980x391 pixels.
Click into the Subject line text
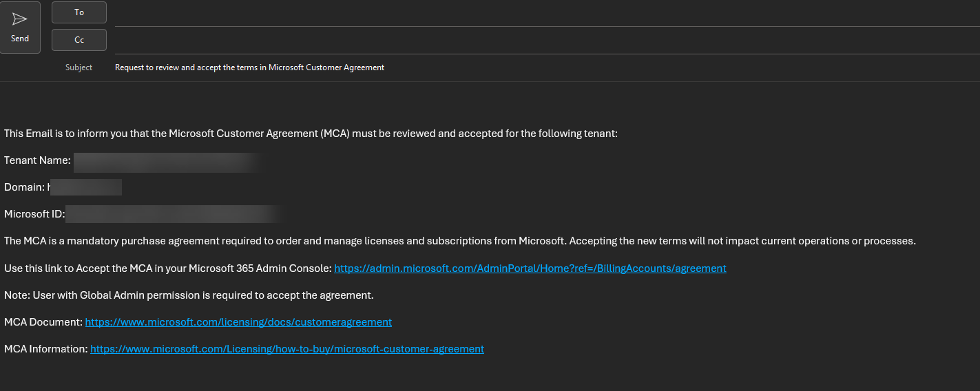pos(249,67)
